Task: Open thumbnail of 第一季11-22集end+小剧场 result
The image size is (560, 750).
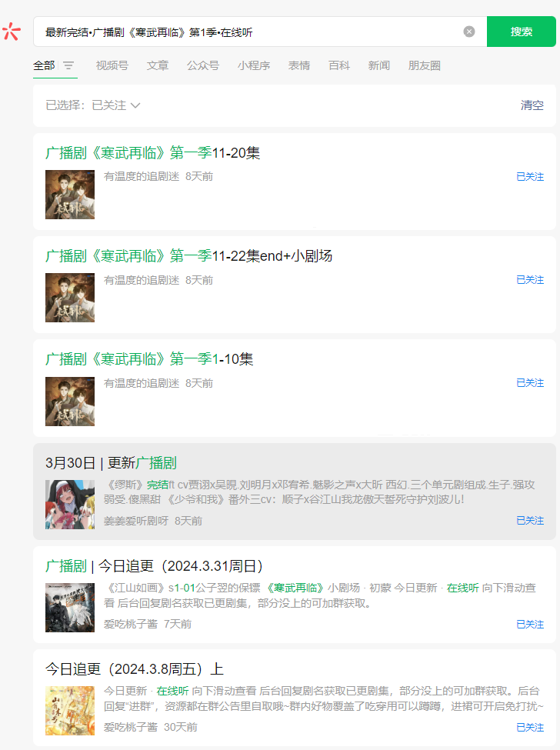Action: coord(70,298)
